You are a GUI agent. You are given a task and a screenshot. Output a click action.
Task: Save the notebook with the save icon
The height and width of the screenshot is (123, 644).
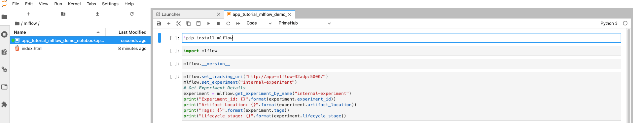(159, 23)
